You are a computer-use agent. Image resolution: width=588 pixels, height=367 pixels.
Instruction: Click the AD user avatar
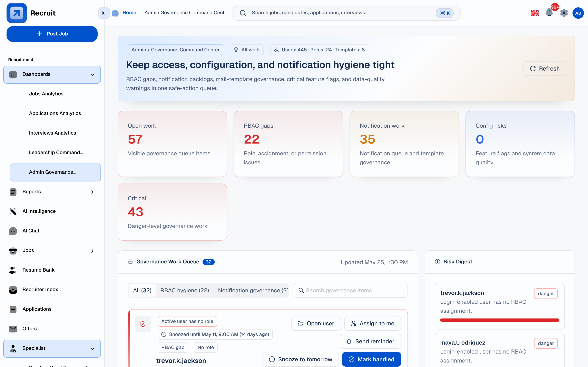pyautogui.click(x=578, y=13)
